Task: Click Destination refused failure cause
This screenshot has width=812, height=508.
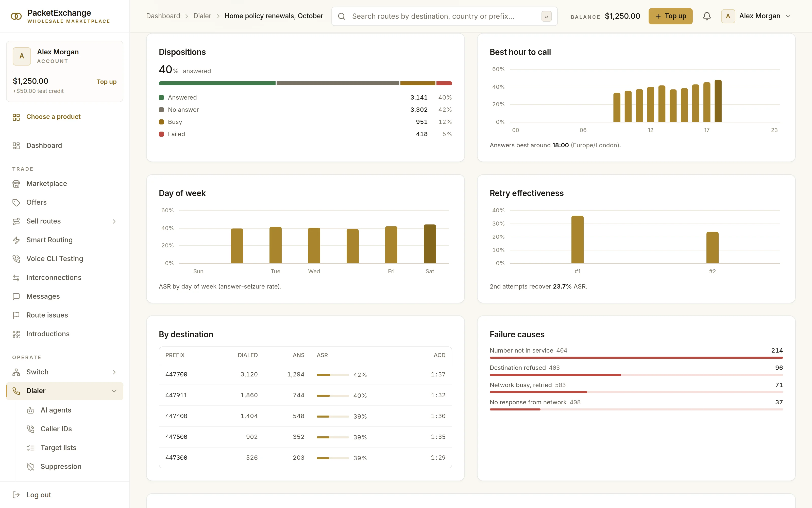Action: coord(636,370)
